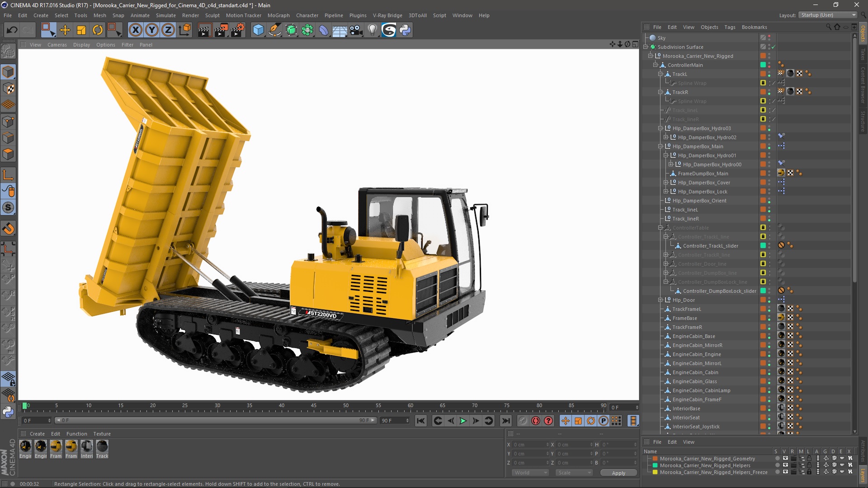Play animation forward

pos(463,421)
